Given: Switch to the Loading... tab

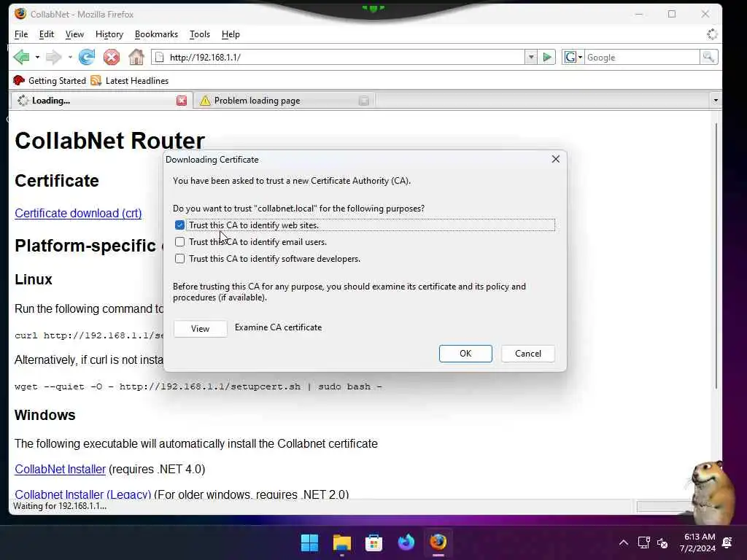Looking at the screenshot, I should coord(101,101).
